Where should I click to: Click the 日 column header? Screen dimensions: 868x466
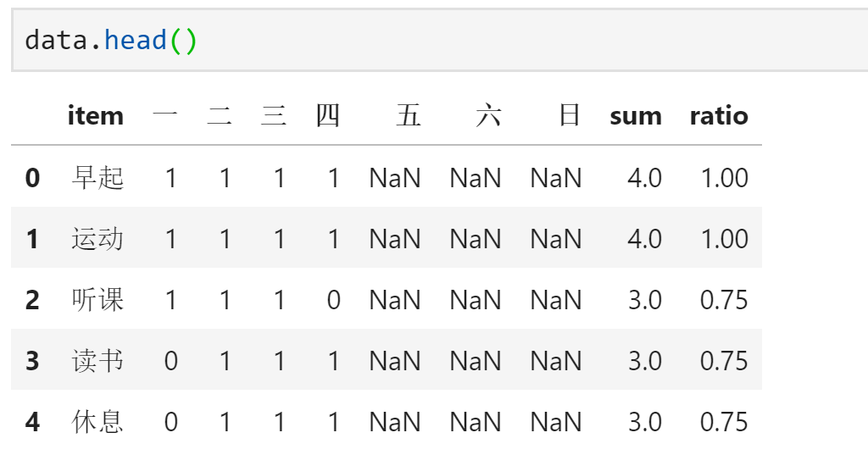coord(570,116)
